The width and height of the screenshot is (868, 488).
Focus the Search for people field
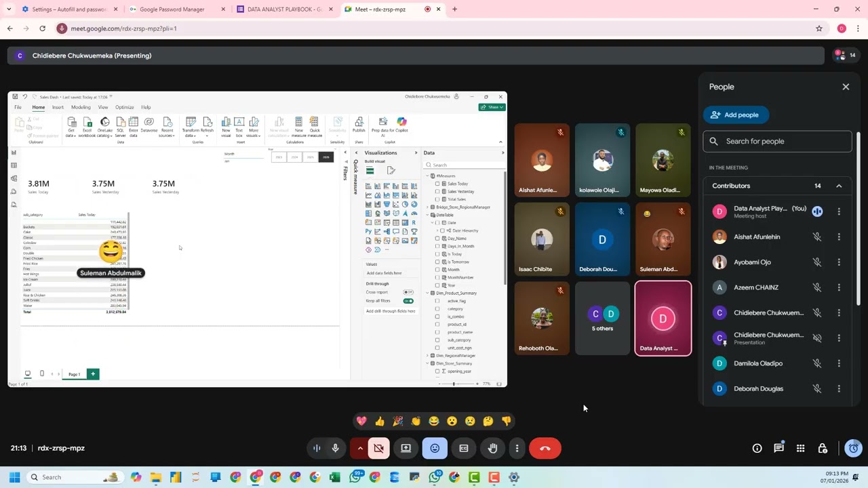point(777,141)
